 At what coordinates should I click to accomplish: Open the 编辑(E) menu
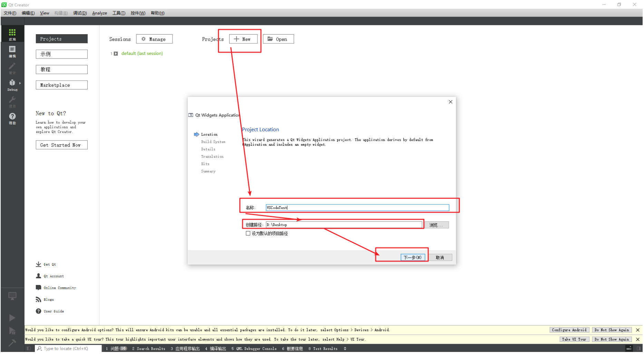point(28,13)
